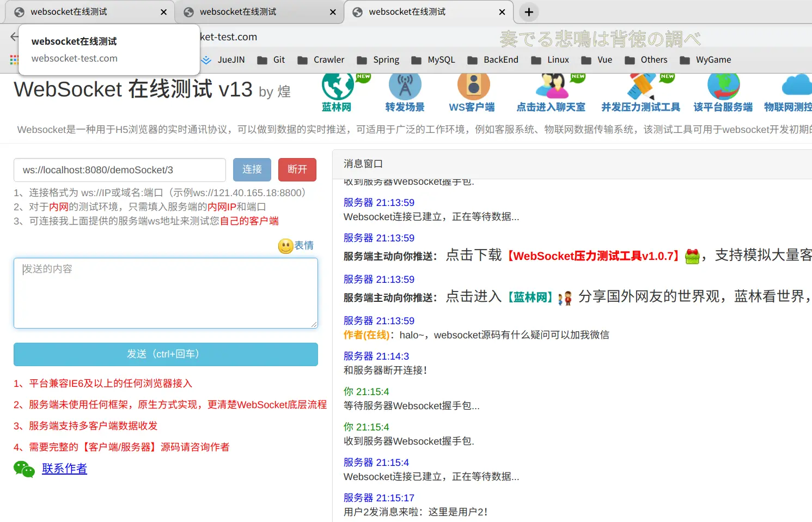Viewport: 812px width, 522px height.
Task: Open the 蓝林网 text link
Action: 337,107
